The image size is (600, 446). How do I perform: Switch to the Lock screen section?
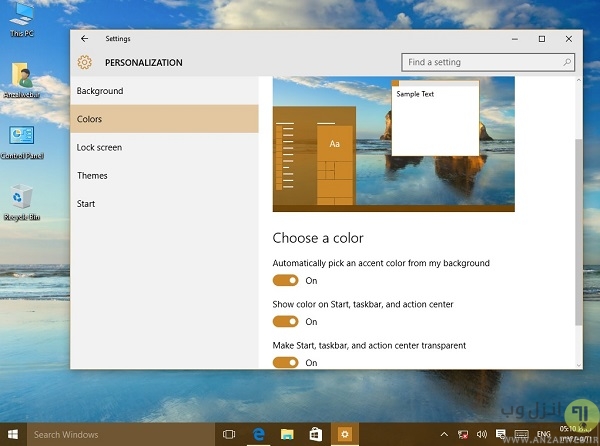[99, 147]
